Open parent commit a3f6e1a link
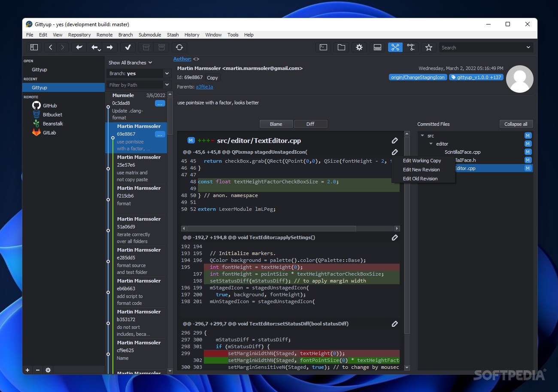This screenshot has width=558, height=392. click(x=204, y=87)
